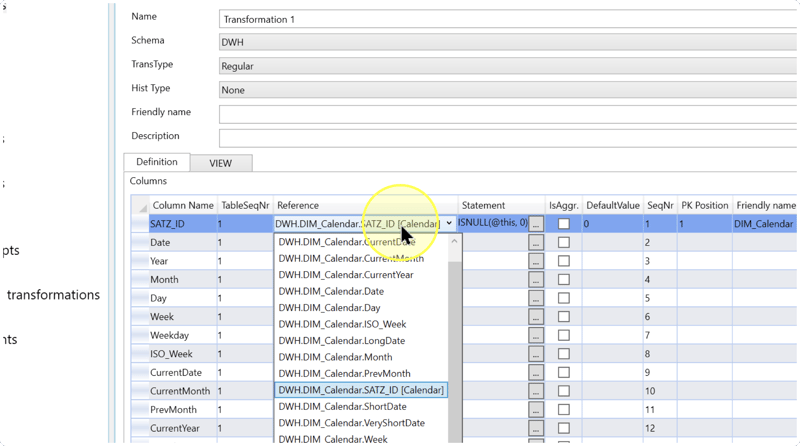800x446 pixels.
Task: Sort by the Statement column header
Action: [502, 205]
